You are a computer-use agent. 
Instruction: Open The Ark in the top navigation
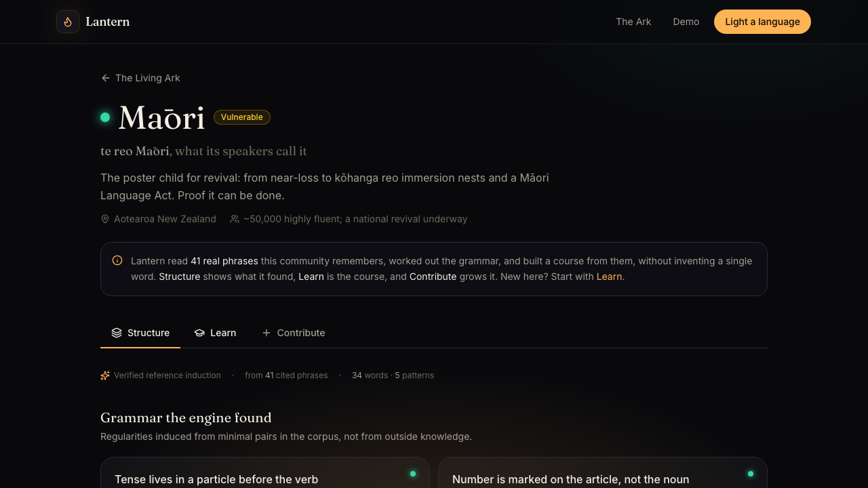pyautogui.click(x=633, y=22)
